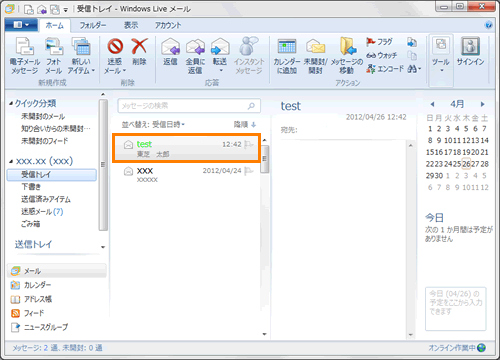This screenshot has width=500, height=360.
Task: Create a new email message
Action: pyautogui.click(x=25, y=55)
